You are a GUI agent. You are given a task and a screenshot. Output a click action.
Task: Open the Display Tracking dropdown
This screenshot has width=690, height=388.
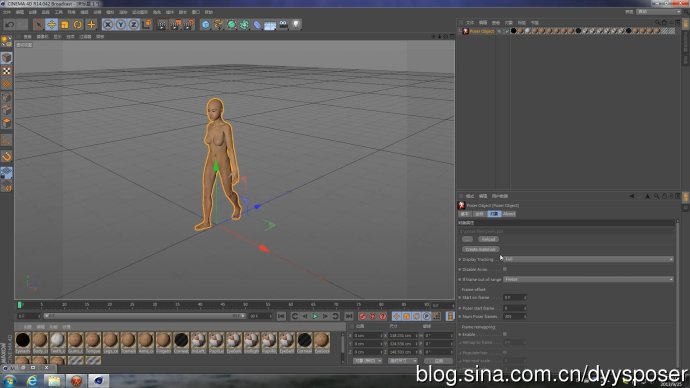click(588, 260)
